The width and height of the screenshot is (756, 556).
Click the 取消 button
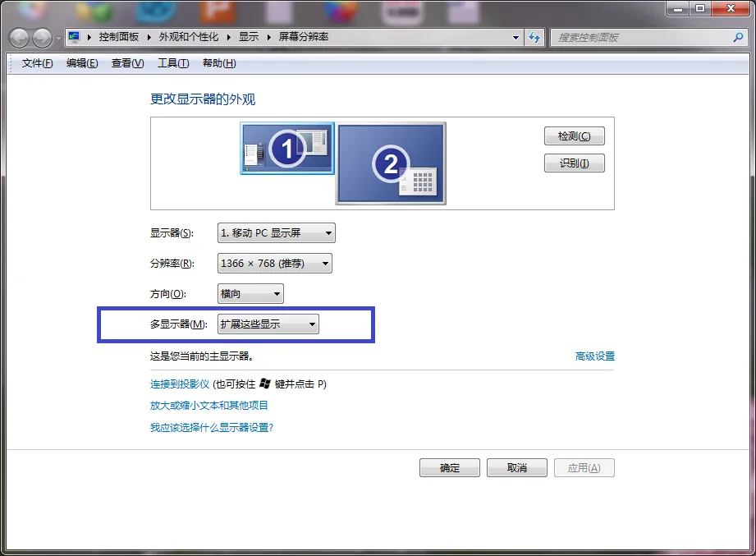click(x=517, y=468)
